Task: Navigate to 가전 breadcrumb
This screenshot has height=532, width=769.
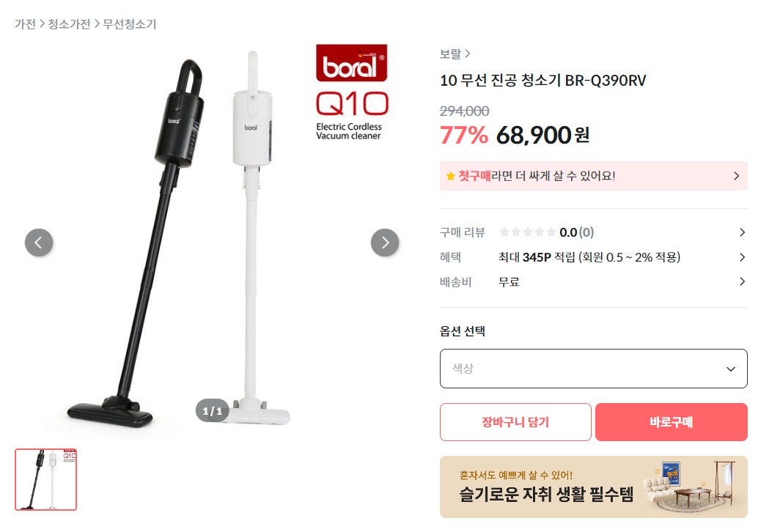Action: tap(25, 24)
